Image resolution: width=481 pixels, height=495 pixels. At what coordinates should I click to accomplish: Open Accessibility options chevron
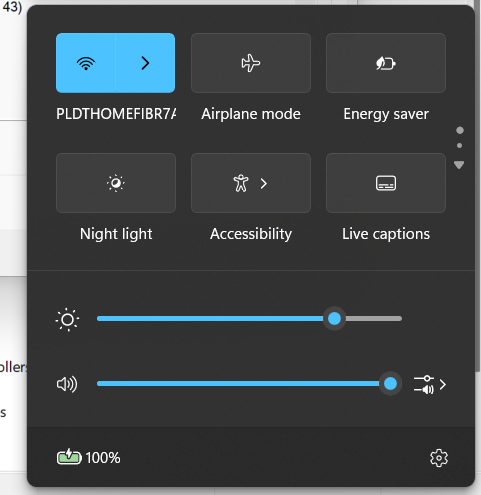tap(264, 183)
